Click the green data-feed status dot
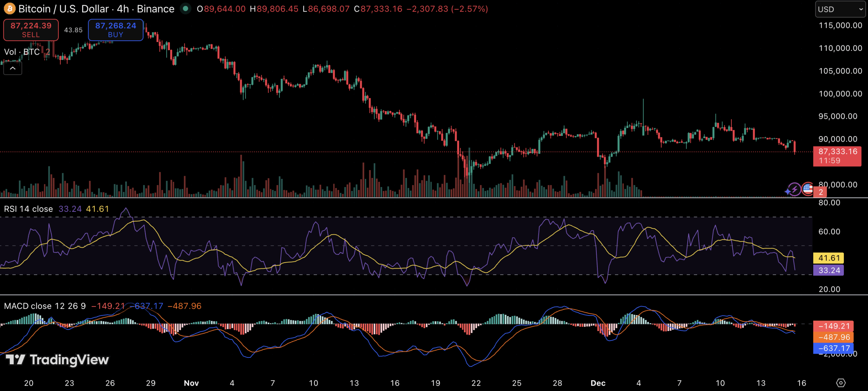The height and width of the screenshot is (391, 868). click(185, 9)
